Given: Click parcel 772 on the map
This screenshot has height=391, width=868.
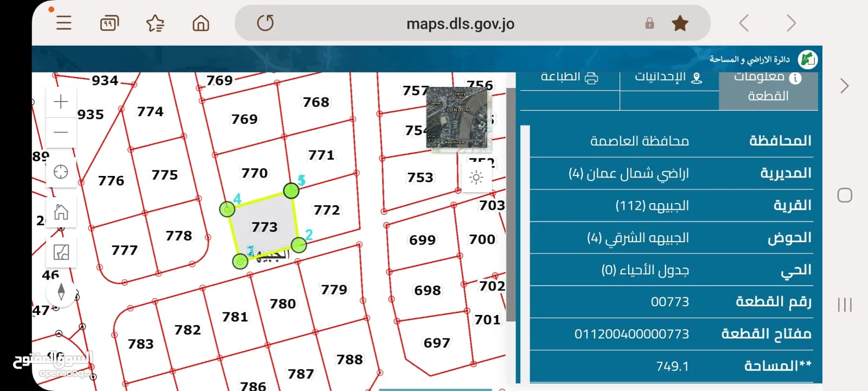Looking at the screenshot, I should tap(327, 210).
